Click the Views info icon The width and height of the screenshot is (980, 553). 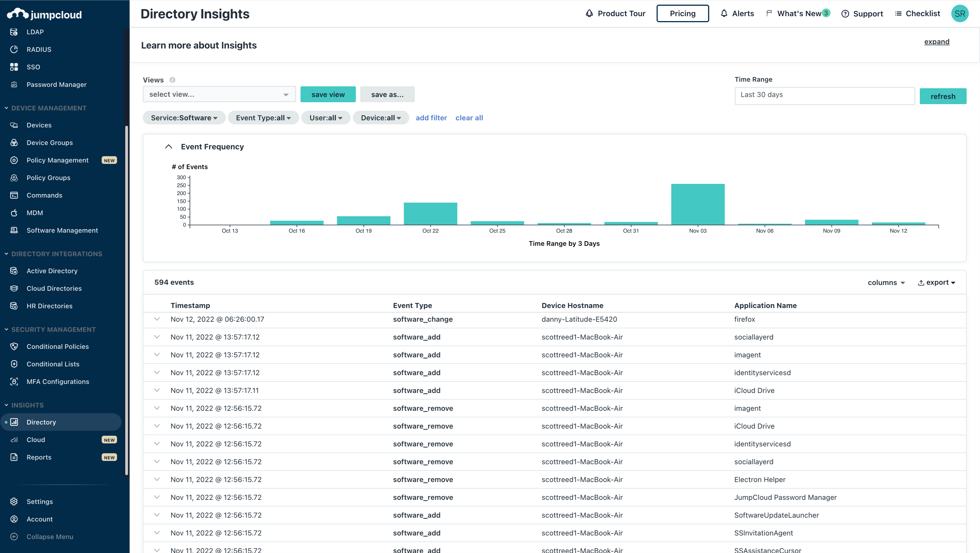point(172,80)
